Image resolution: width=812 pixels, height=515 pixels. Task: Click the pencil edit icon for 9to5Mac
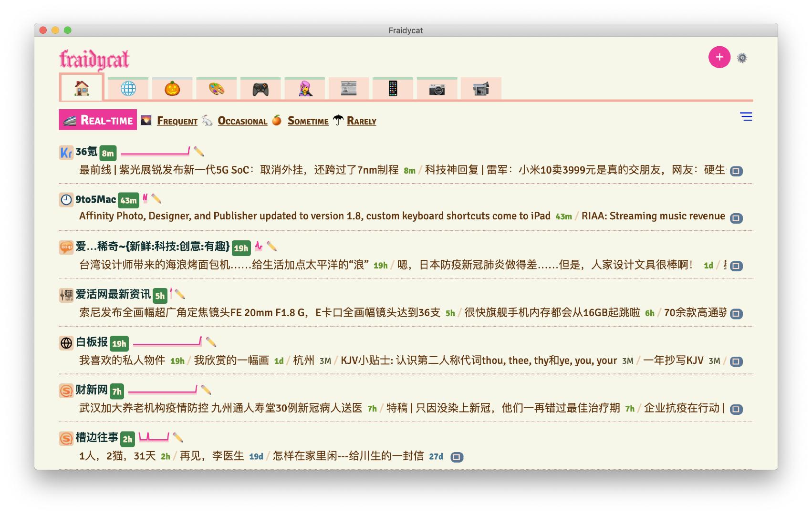click(x=156, y=199)
